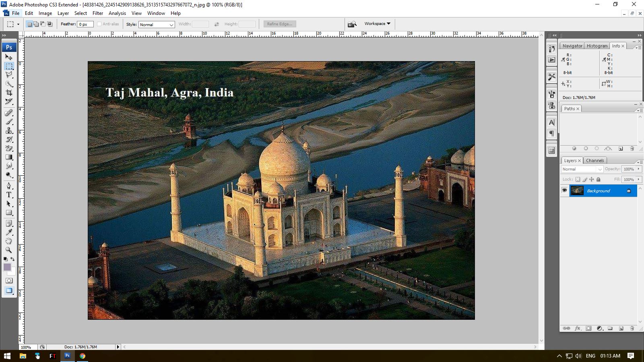This screenshot has width=644, height=362.
Task: Add a layer style using fx button
Action: (578, 328)
